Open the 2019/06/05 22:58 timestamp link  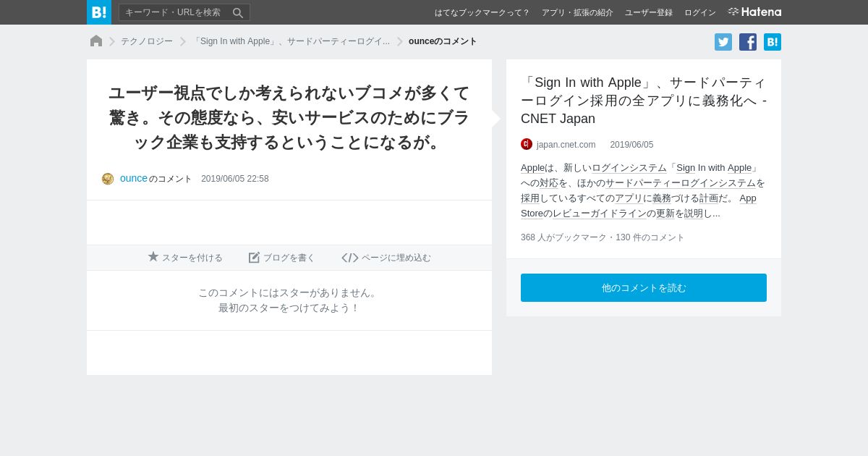pos(235,179)
